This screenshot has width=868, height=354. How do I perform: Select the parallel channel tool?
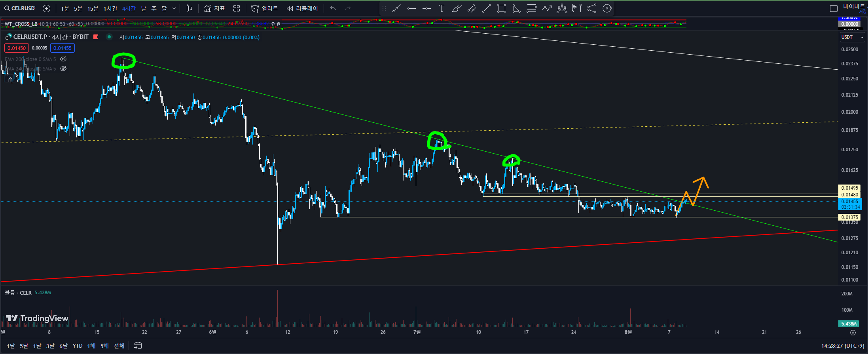[472, 8]
